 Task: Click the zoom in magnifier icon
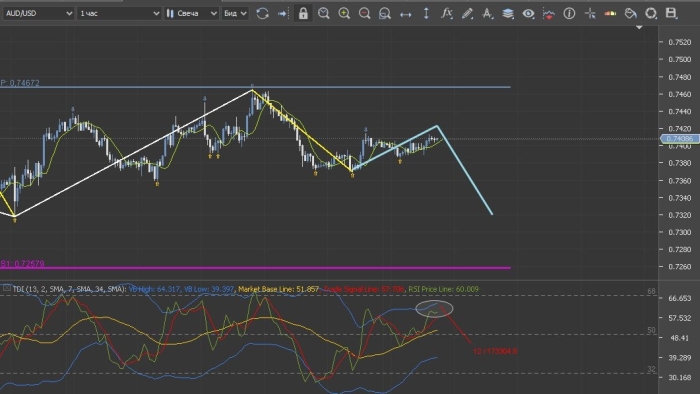(344, 13)
